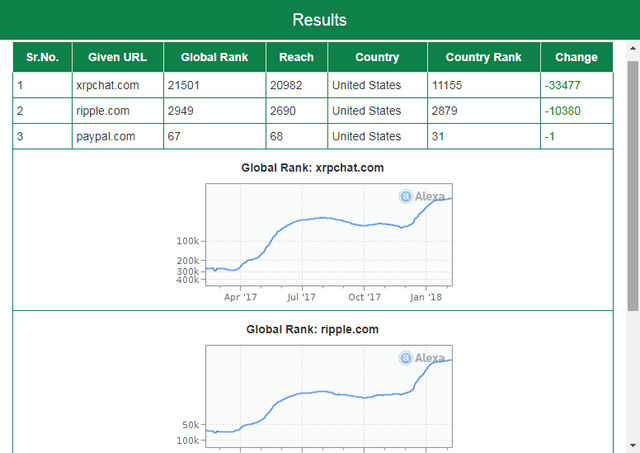Click change value -10380
This screenshot has width=640, height=453.
562,111
